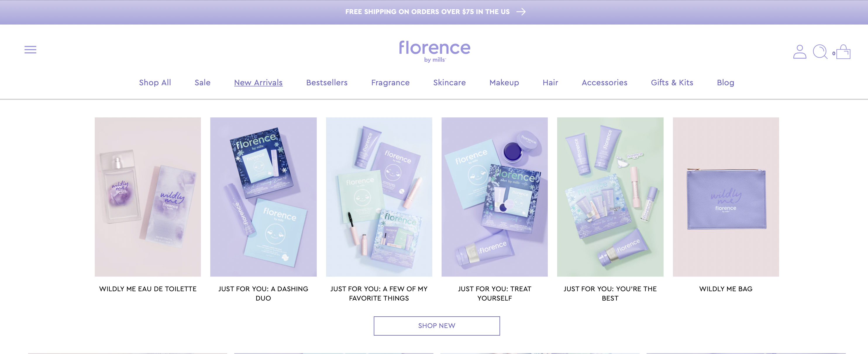
Task: Open the A Dashing Duo product image
Action: (263, 197)
